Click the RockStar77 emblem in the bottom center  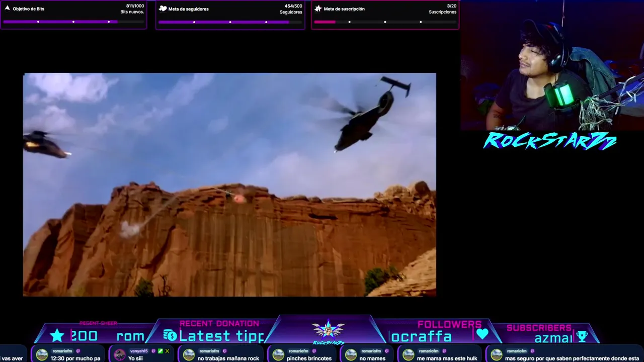pyautogui.click(x=328, y=331)
